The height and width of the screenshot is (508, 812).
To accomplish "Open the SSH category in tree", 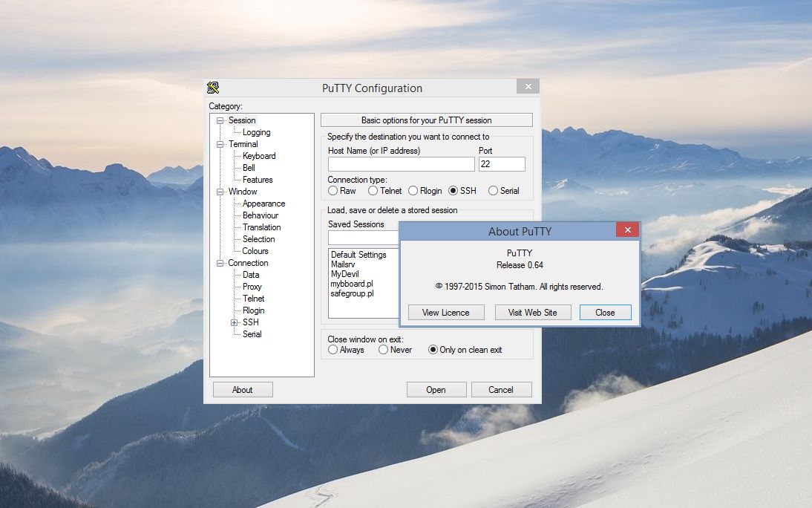I will click(x=251, y=322).
